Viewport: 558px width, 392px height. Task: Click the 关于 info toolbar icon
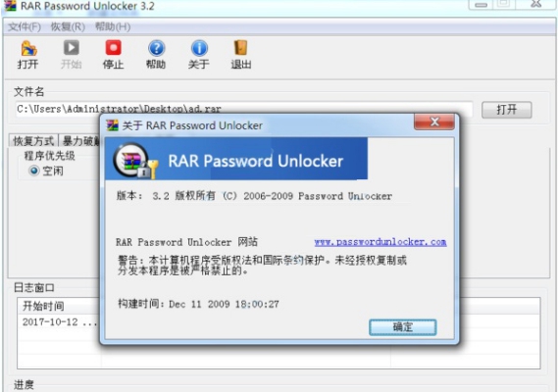point(199,48)
